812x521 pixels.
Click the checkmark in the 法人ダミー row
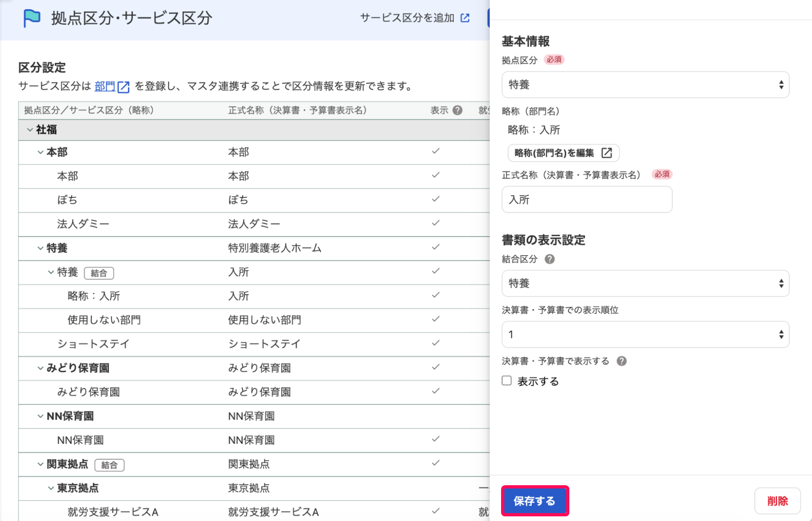[436, 223]
